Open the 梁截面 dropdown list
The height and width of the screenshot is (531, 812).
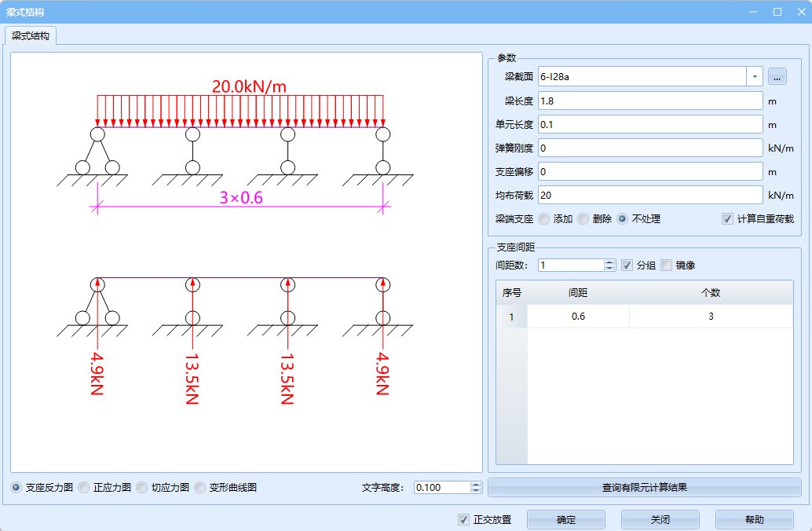754,76
